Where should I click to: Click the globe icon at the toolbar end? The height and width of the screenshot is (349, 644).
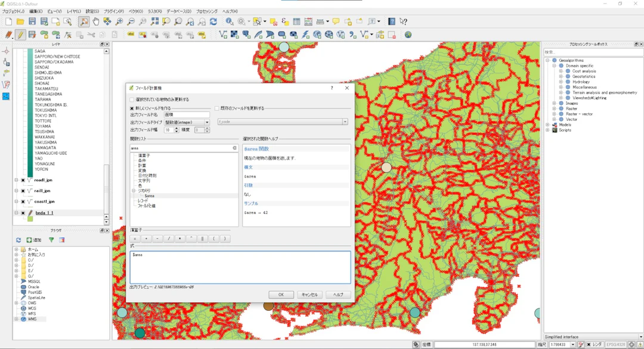tap(408, 35)
